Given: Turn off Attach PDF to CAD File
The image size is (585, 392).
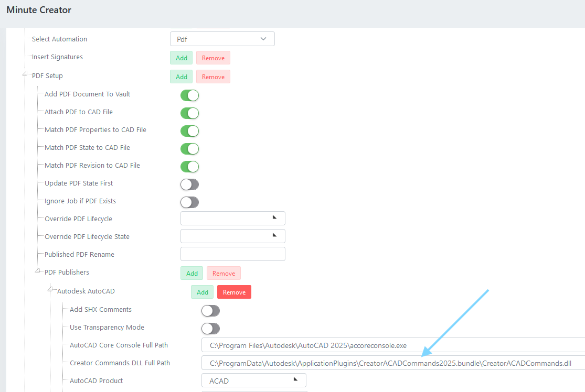Looking at the screenshot, I should [x=189, y=113].
